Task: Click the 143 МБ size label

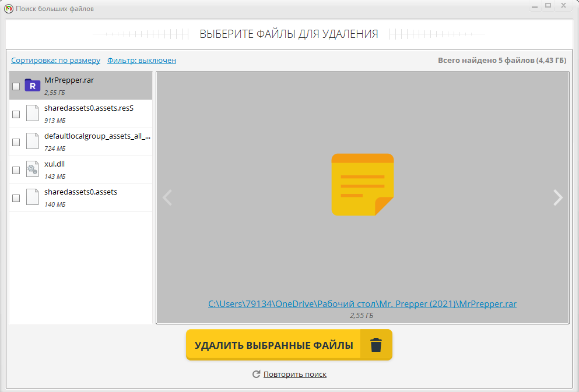Action: pos(55,176)
